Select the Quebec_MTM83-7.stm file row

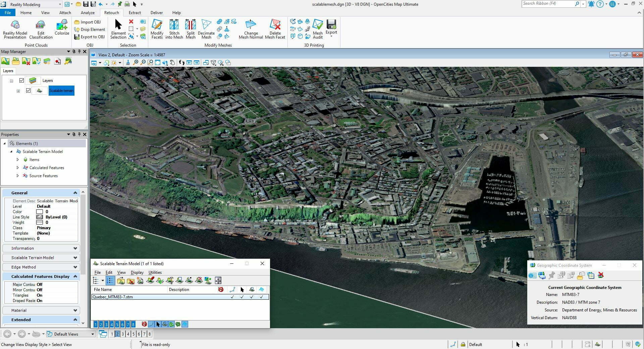[134, 297]
